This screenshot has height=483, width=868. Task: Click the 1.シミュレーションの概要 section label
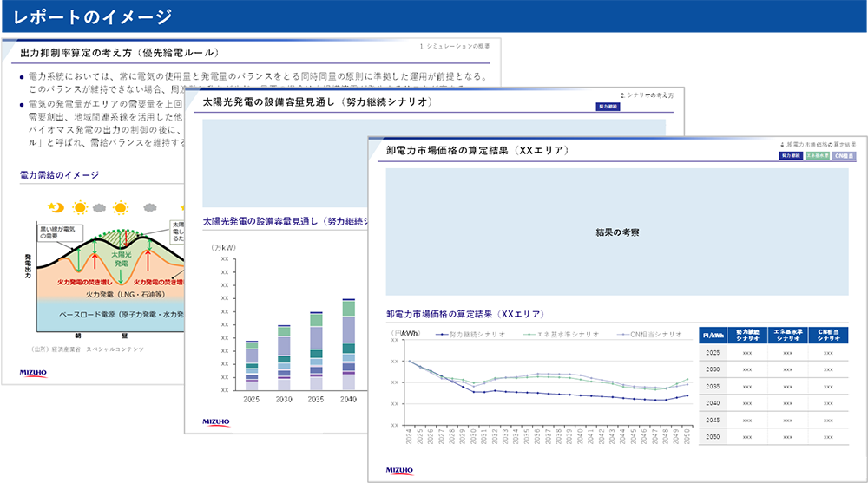point(455,46)
